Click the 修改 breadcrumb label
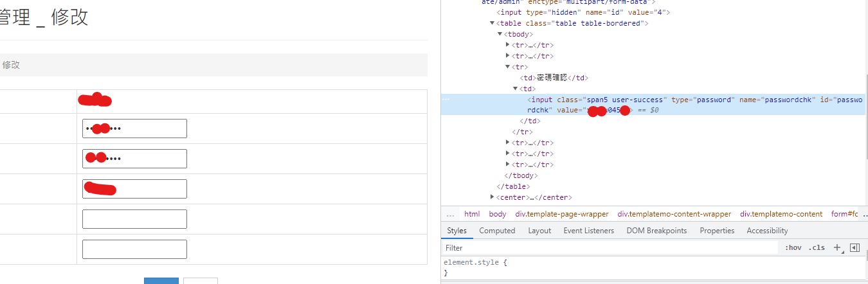The image size is (868, 284). click(11, 65)
